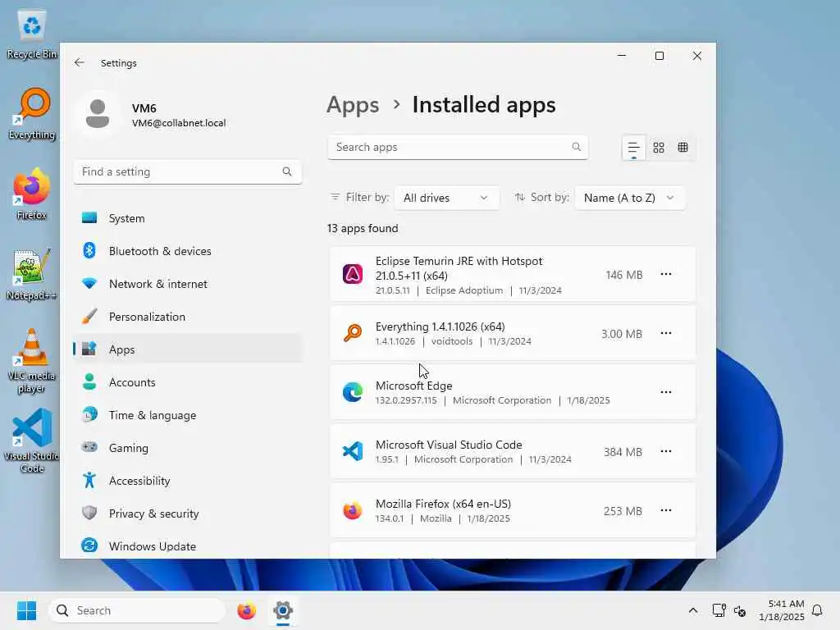Screen dimensions: 840x630
Task: Open Windows Update category
Action: [188, 546]
